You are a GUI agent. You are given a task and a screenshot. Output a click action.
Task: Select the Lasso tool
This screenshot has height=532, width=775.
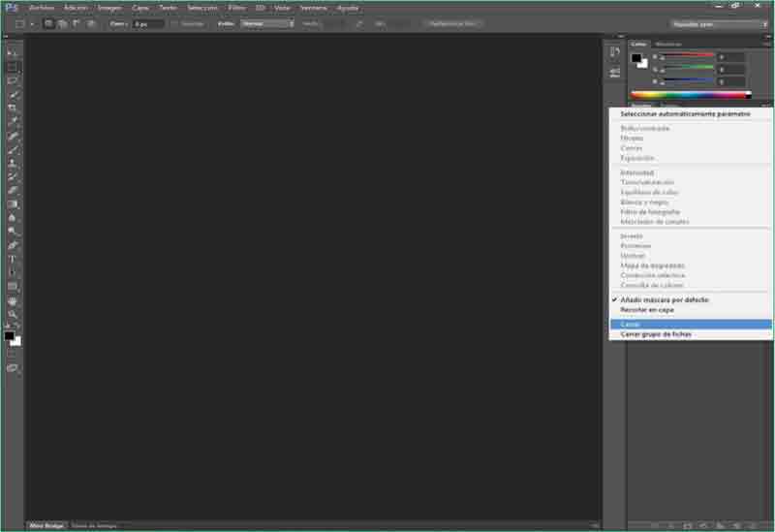tap(13, 80)
